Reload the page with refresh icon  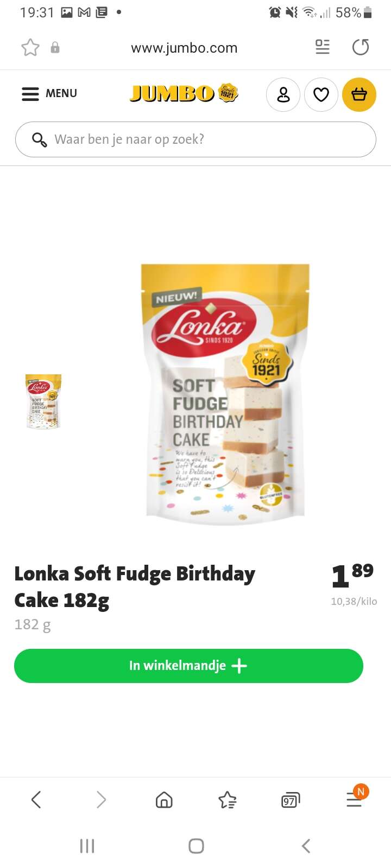(x=360, y=48)
